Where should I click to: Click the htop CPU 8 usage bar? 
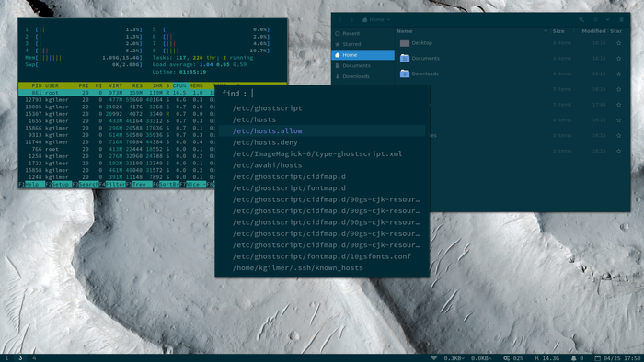click(211, 51)
